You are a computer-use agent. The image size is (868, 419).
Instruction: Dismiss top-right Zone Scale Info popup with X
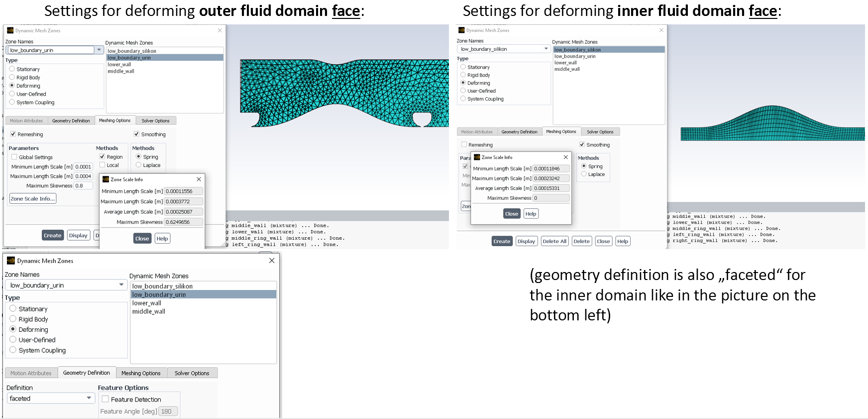point(565,157)
